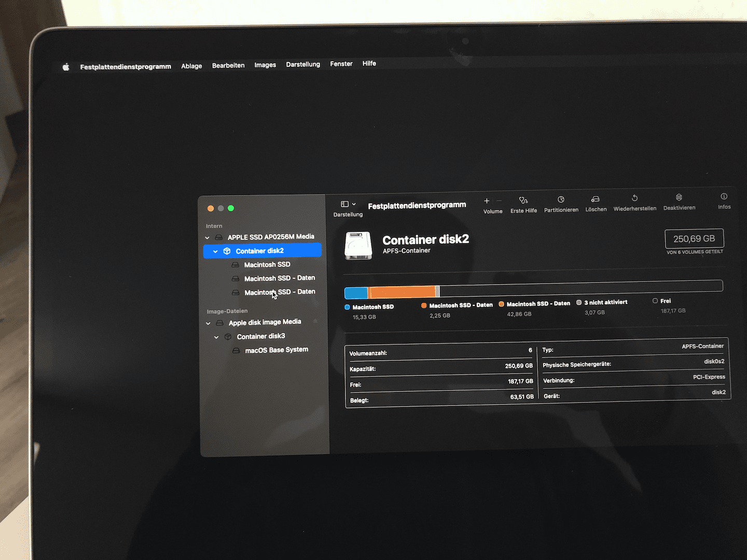This screenshot has height=560, width=747.
Task: Click the minus icon to remove a volume
Action: pyautogui.click(x=499, y=201)
